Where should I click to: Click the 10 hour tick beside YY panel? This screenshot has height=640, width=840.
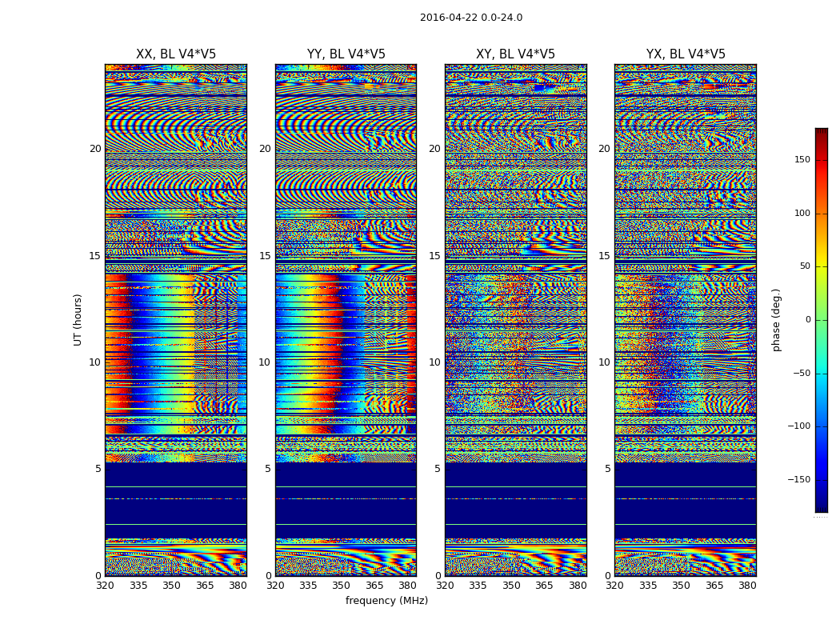pos(265,362)
